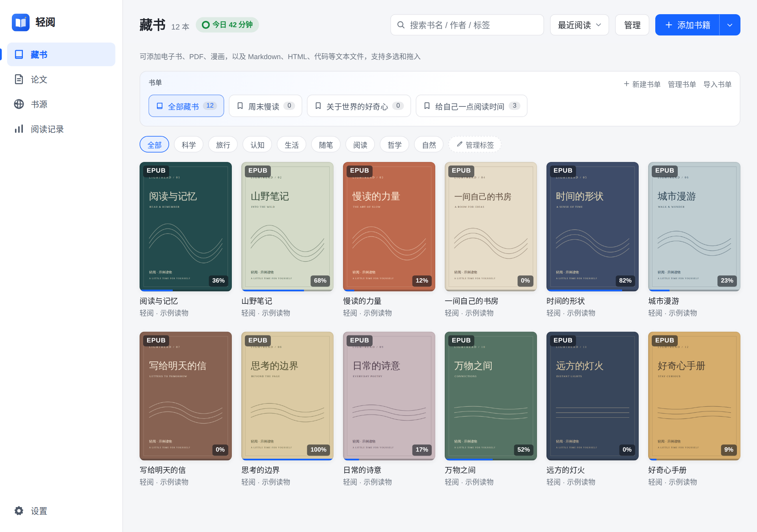Filter by the 哲学 tag
This screenshot has height=532, width=757.
[x=394, y=145]
